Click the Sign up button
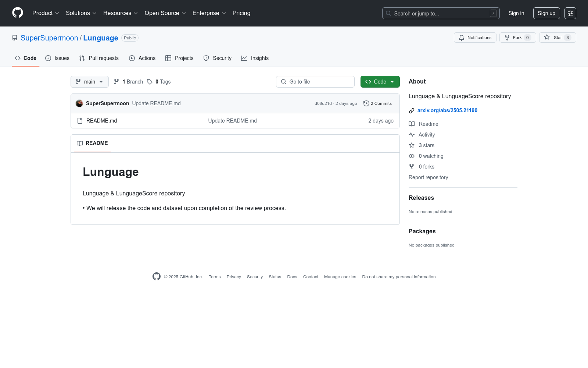The width and height of the screenshot is (588, 368). tap(546, 13)
